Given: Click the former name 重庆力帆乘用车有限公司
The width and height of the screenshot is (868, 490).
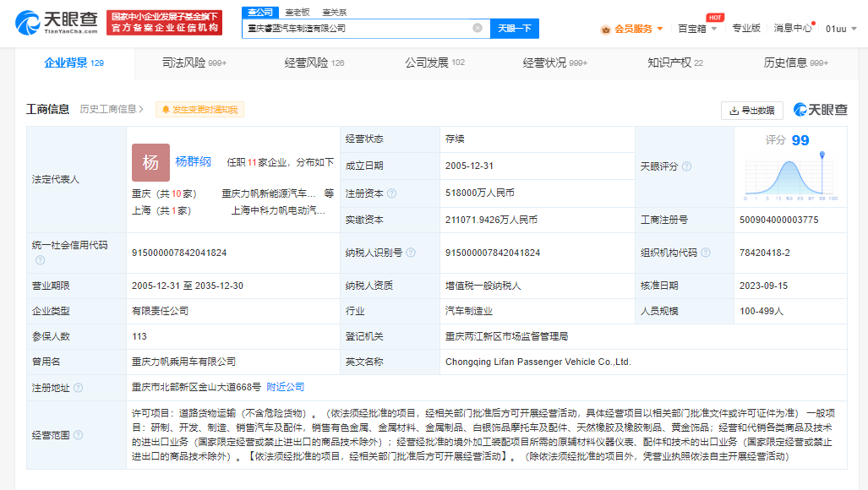Looking at the screenshot, I should click(x=183, y=362).
